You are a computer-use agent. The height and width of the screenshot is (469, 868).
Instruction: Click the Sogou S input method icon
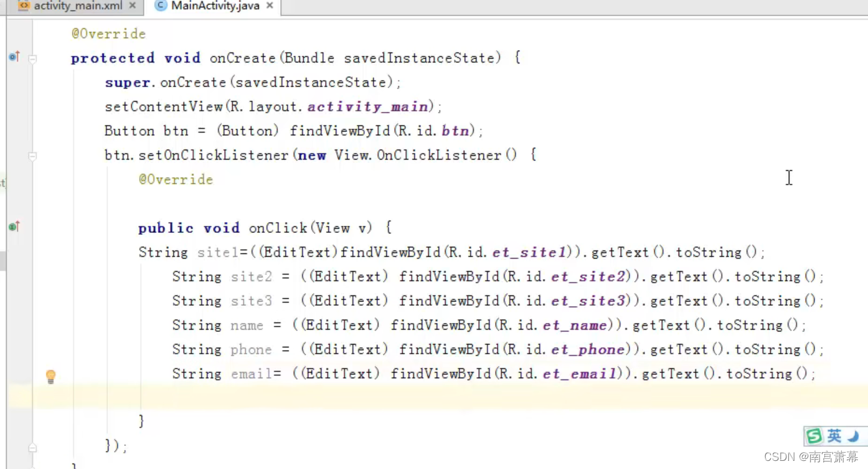click(x=814, y=436)
